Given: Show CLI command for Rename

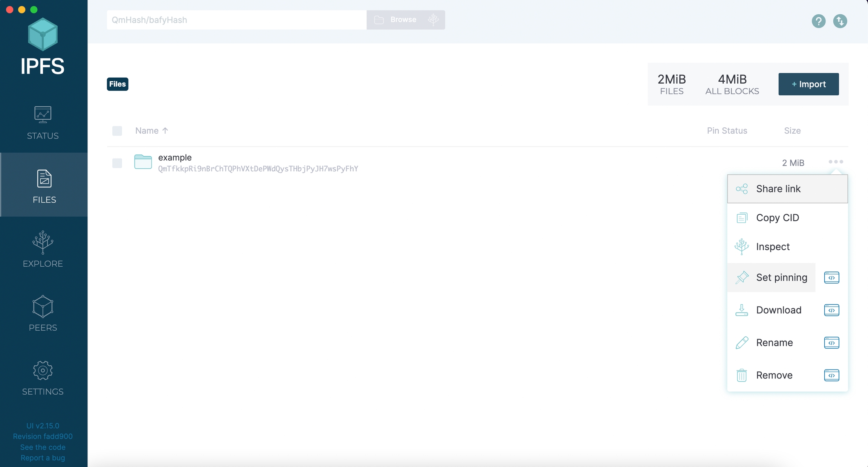Looking at the screenshot, I should click(x=831, y=343).
